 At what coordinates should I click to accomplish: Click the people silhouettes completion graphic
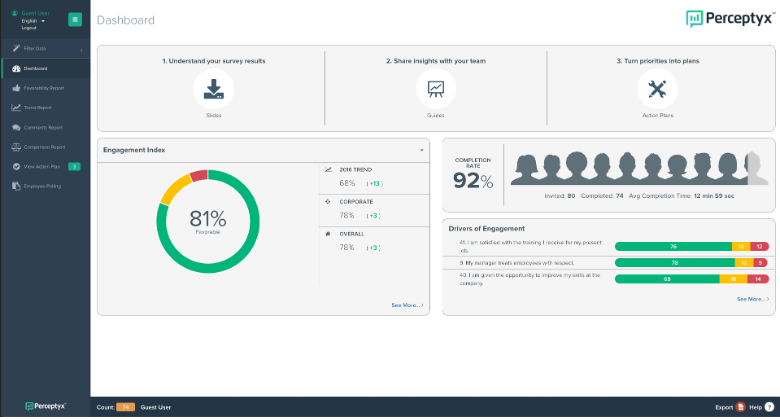pyautogui.click(x=639, y=168)
